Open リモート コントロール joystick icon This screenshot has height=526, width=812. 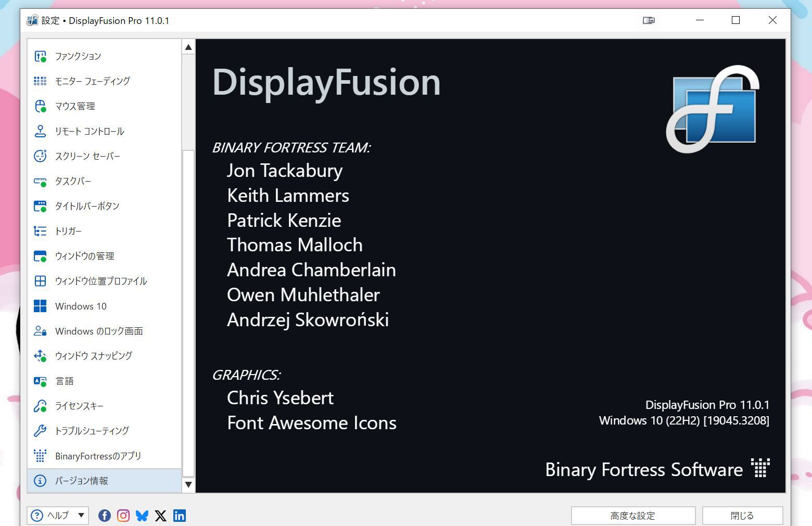40,131
